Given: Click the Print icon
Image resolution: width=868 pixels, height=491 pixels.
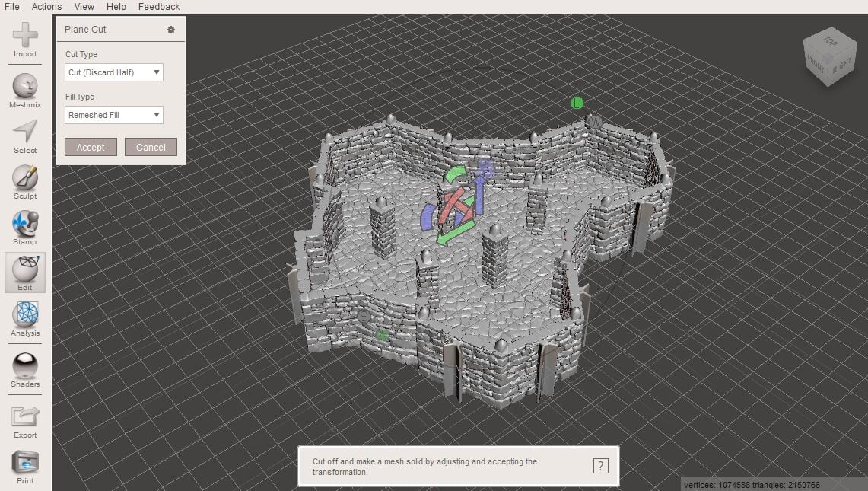Looking at the screenshot, I should pos(25,467).
